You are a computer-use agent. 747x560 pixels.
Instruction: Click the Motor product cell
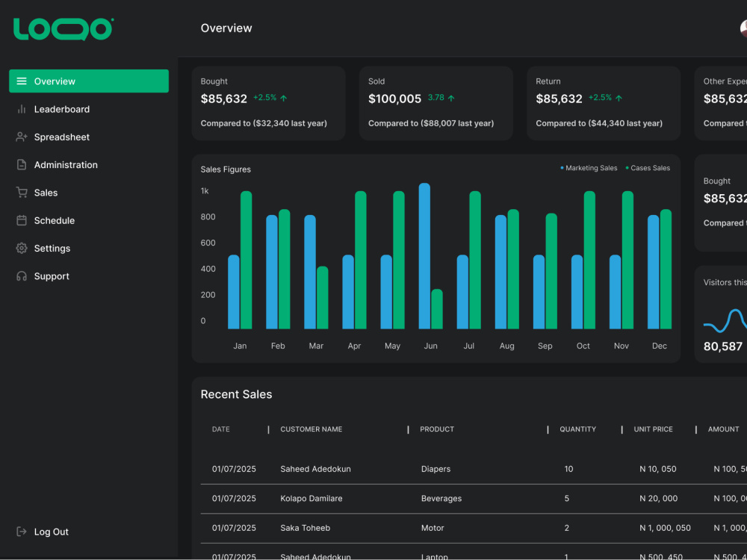click(x=433, y=528)
